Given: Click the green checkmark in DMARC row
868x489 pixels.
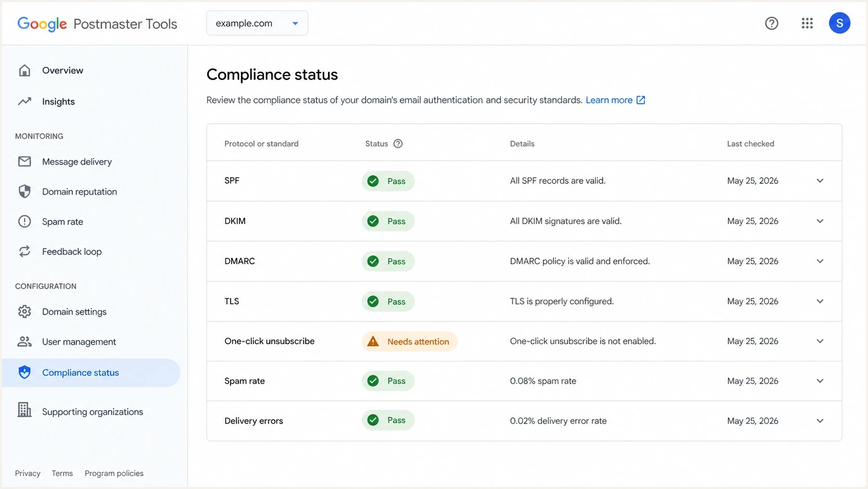Looking at the screenshot, I should tap(373, 261).
